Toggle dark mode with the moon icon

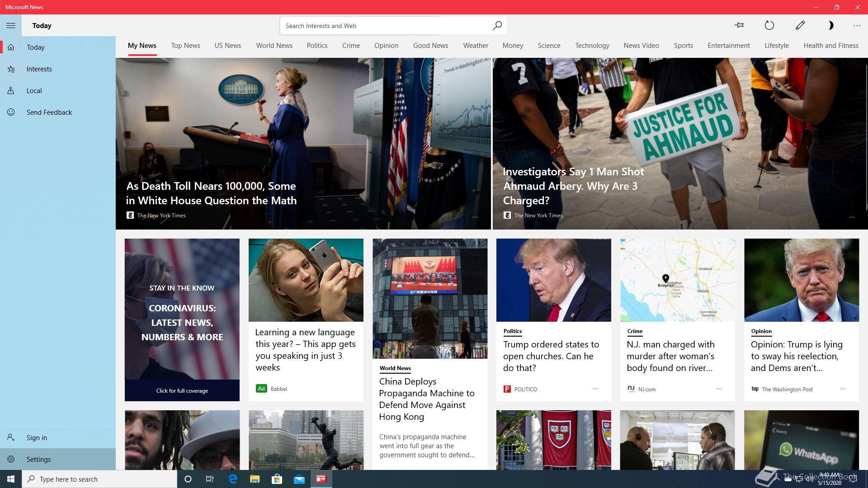click(830, 25)
